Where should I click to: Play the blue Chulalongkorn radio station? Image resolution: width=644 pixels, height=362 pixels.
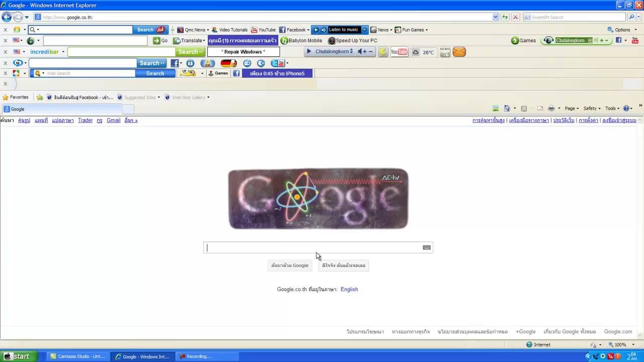[x=309, y=51]
